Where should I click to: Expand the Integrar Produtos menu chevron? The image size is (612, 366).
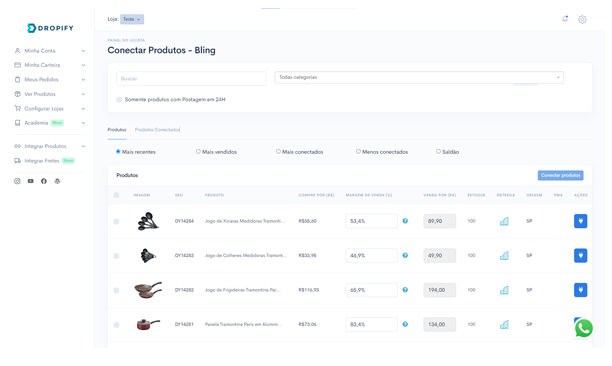click(x=83, y=146)
